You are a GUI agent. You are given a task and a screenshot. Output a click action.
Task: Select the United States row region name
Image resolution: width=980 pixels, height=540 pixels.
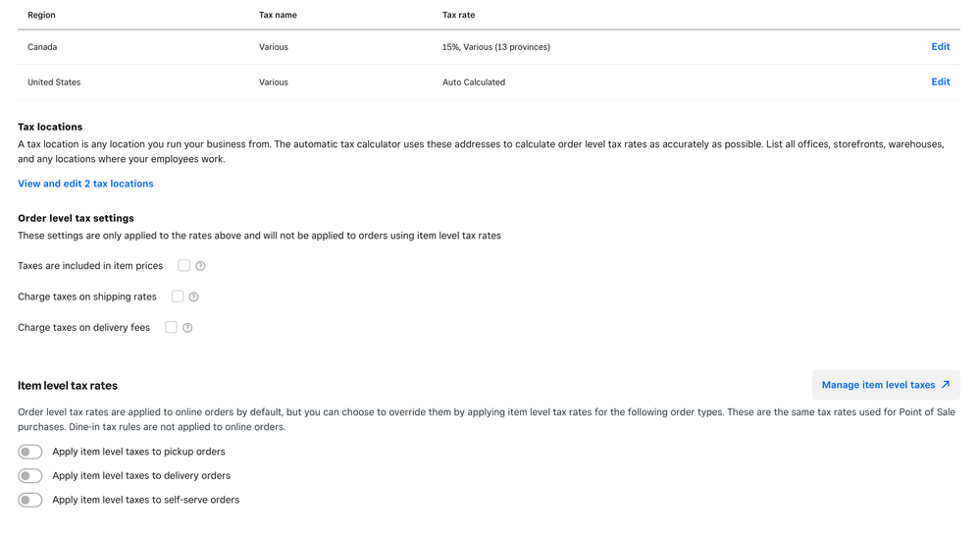tap(54, 82)
